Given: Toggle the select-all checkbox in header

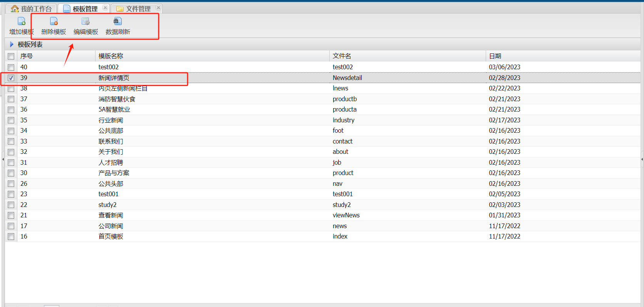Looking at the screenshot, I should pos(11,57).
